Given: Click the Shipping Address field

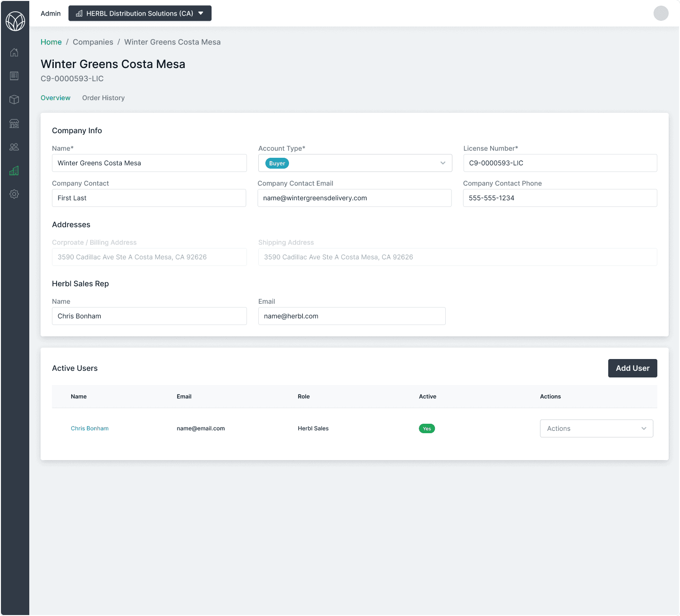Looking at the screenshot, I should pyautogui.click(x=458, y=257).
